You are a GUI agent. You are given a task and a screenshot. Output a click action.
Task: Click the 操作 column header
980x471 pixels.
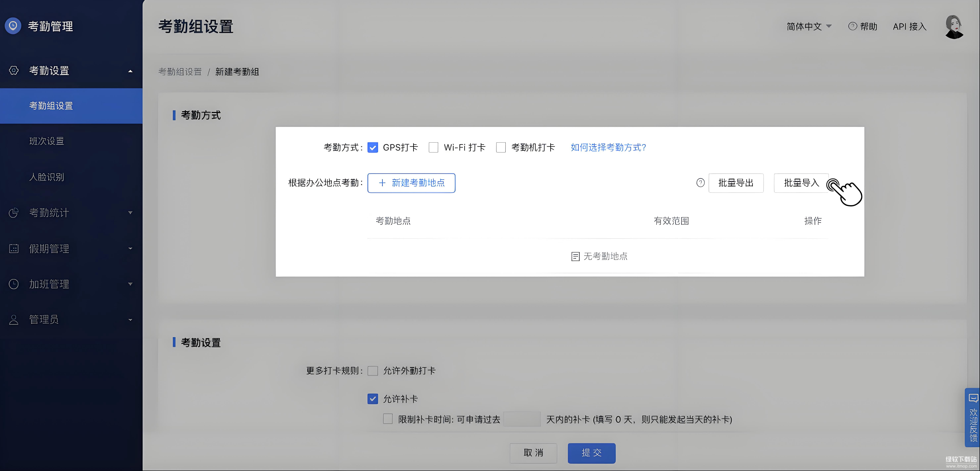(813, 221)
